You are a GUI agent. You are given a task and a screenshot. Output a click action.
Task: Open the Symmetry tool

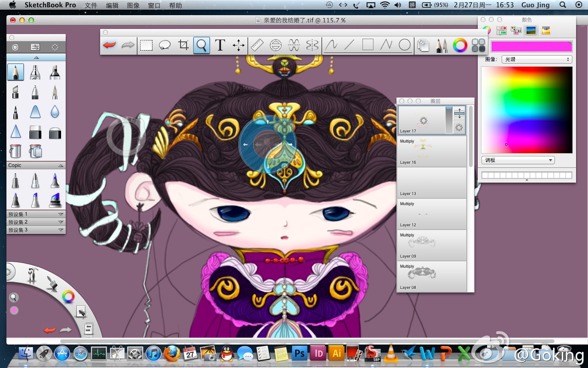[312, 45]
